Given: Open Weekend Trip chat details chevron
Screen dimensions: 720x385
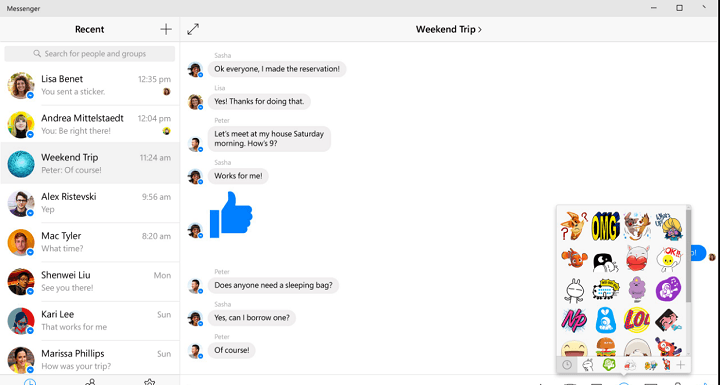Looking at the screenshot, I should [480, 29].
